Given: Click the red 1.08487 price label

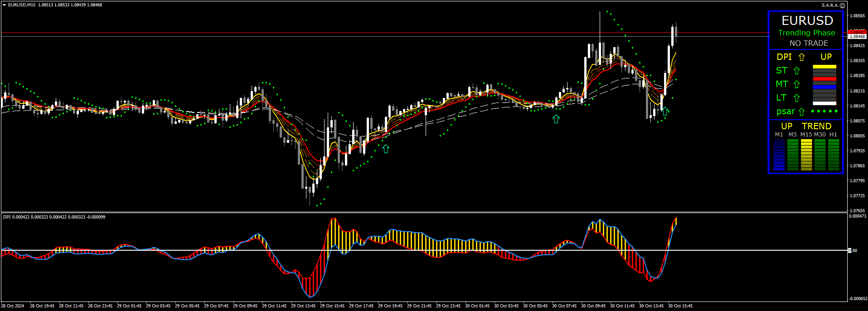Looking at the screenshot, I should (857, 31).
